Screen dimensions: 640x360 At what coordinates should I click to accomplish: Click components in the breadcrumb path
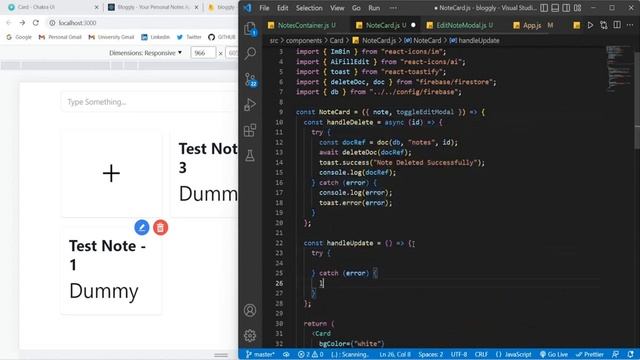(304, 40)
